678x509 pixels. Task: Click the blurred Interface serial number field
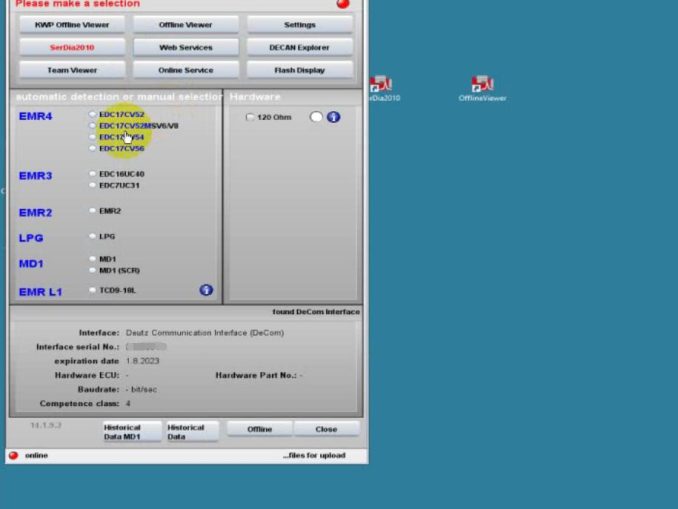[x=146, y=346]
